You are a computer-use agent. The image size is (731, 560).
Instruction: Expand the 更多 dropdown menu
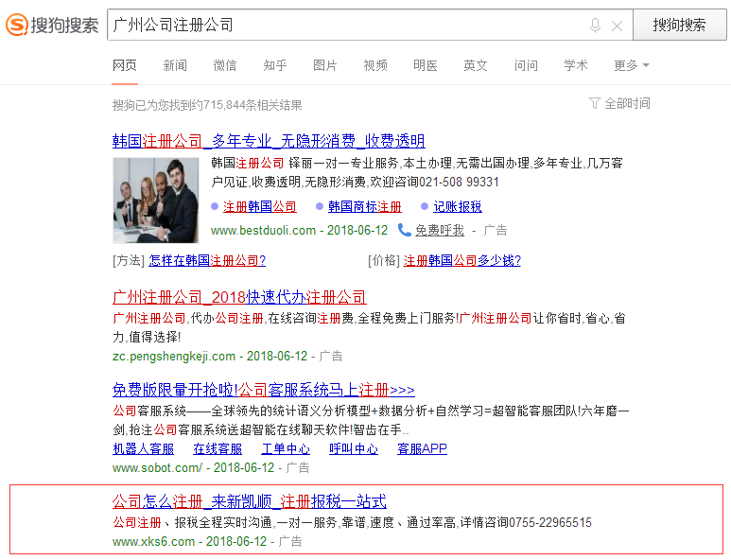(x=632, y=65)
